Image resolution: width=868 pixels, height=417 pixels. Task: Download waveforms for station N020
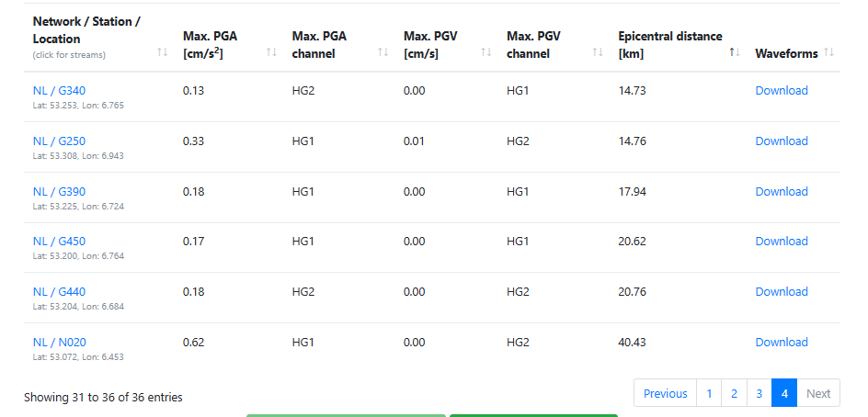click(782, 343)
